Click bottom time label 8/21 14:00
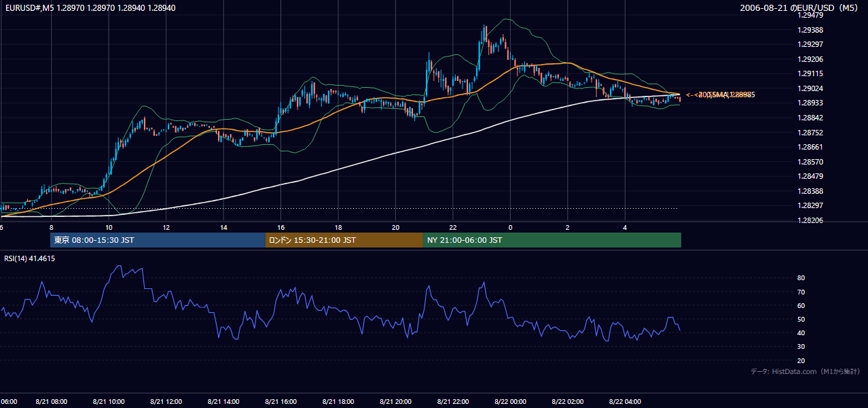 (x=223, y=402)
